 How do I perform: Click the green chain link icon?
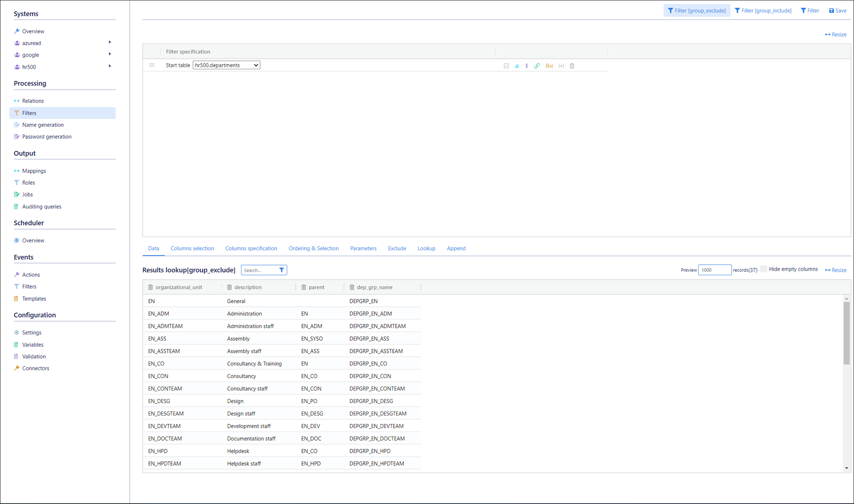click(x=537, y=66)
